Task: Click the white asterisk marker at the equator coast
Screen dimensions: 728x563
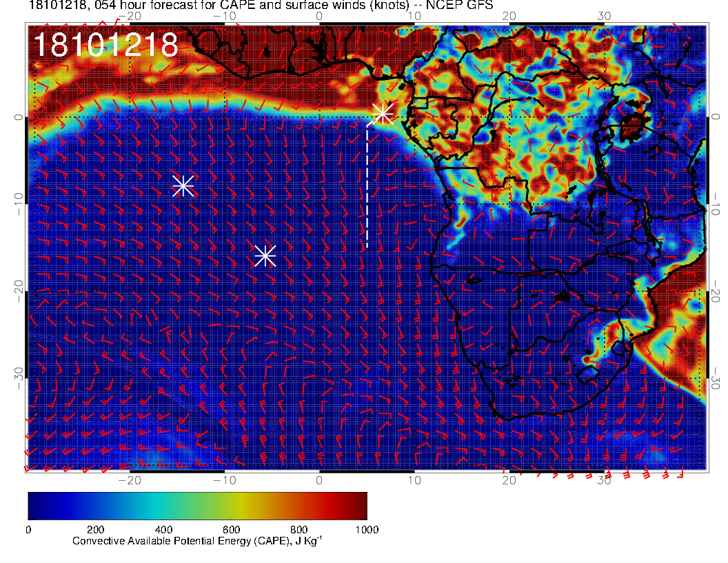Action: click(383, 114)
